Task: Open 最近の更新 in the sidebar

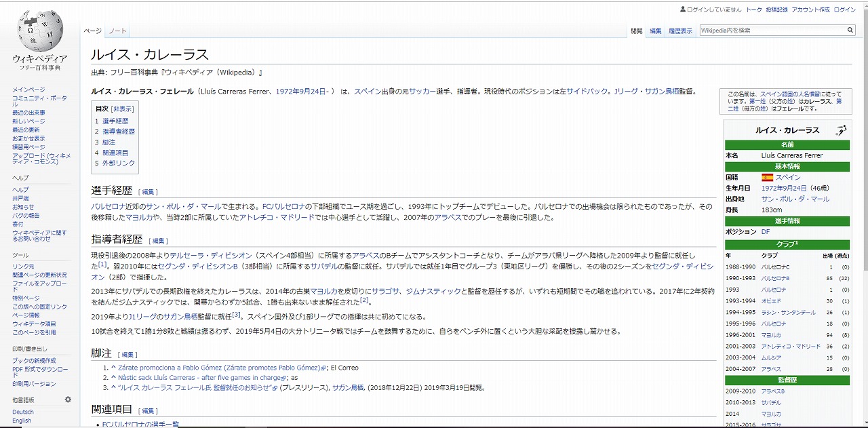Action: click(26, 130)
